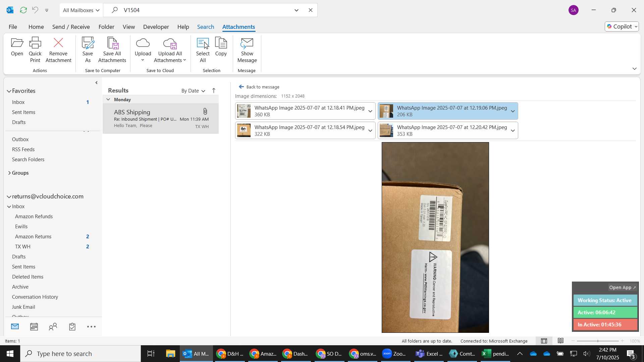Click more navigation options ellipsis

[x=91, y=326]
